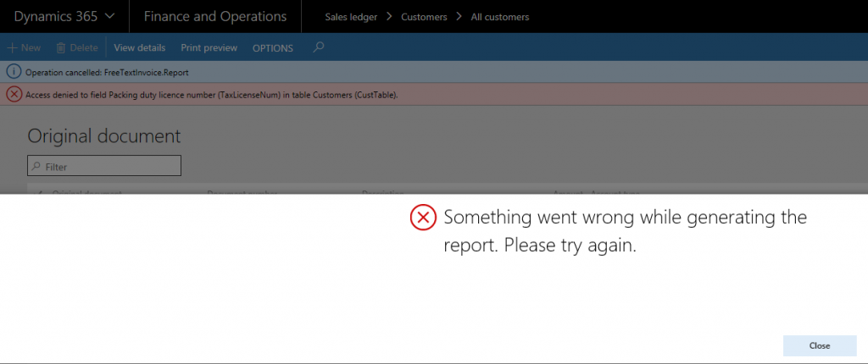Click the large red error icon in dialog

423,218
